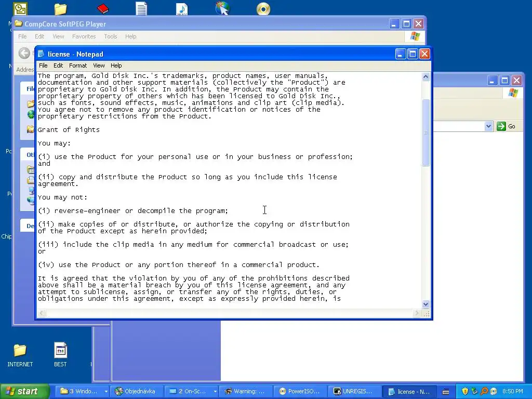Select the red book desktop icon
This screenshot has width=532, height=399.
[x=102, y=9]
